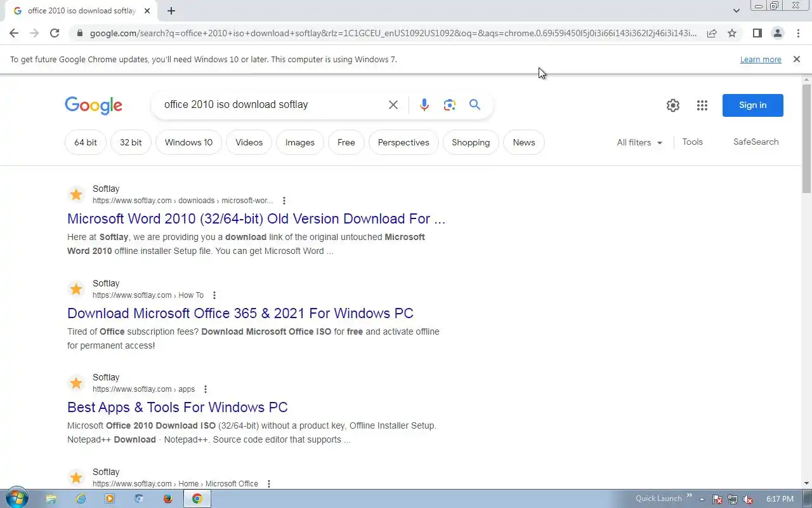
Task: Bookmark this page with the star icon
Action: click(x=732, y=33)
